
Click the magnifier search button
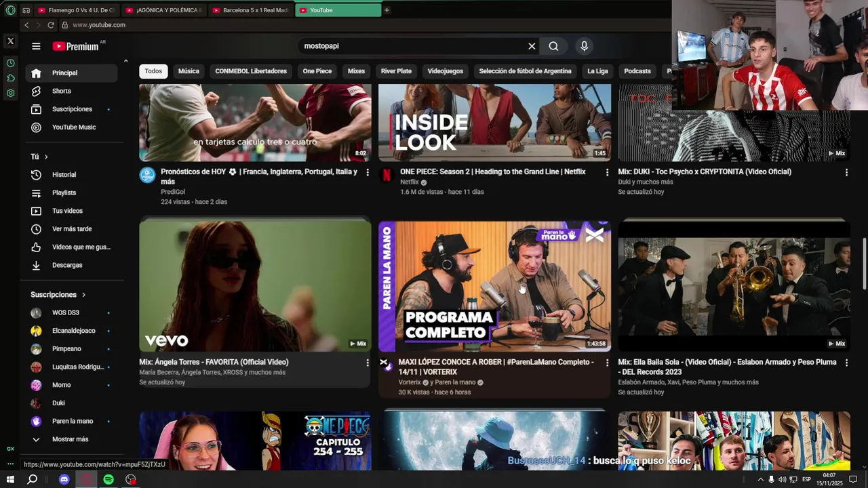click(553, 46)
